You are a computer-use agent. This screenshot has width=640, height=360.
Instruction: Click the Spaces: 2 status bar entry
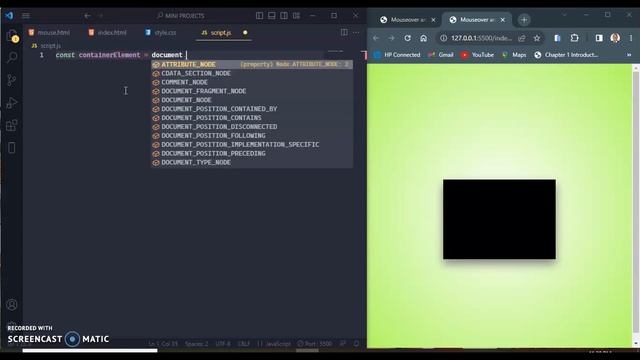click(x=196, y=344)
